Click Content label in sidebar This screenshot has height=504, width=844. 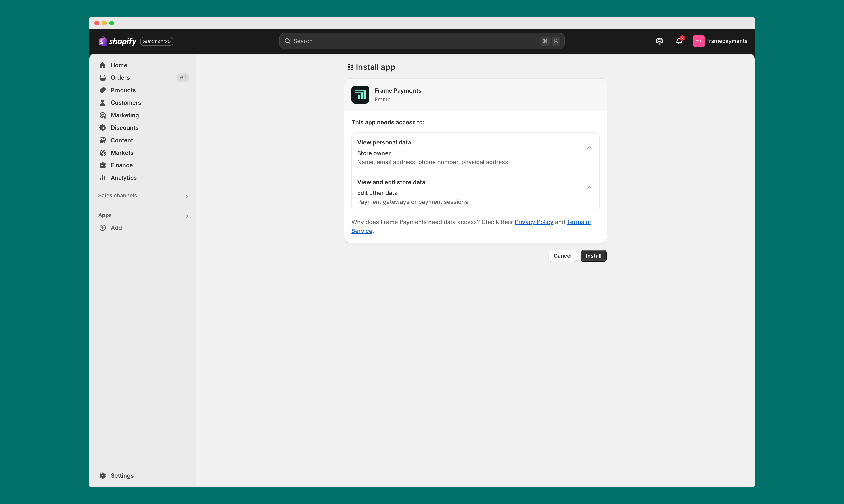click(x=121, y=140)
